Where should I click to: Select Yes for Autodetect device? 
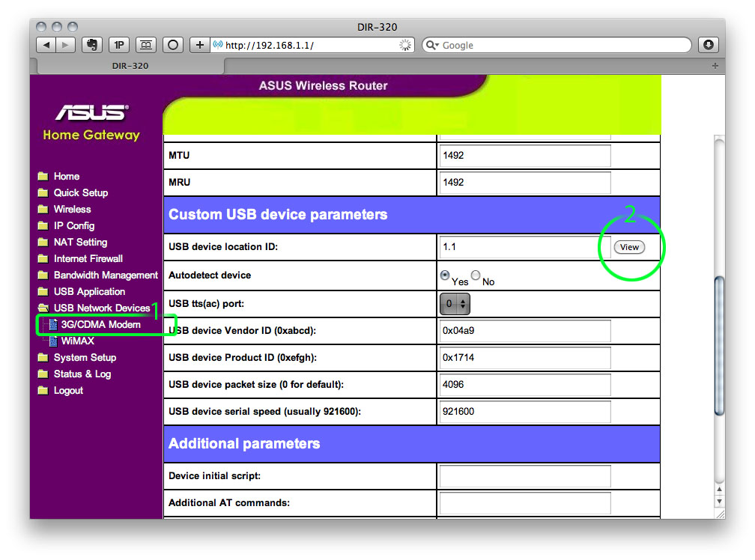tap(445, 276)
